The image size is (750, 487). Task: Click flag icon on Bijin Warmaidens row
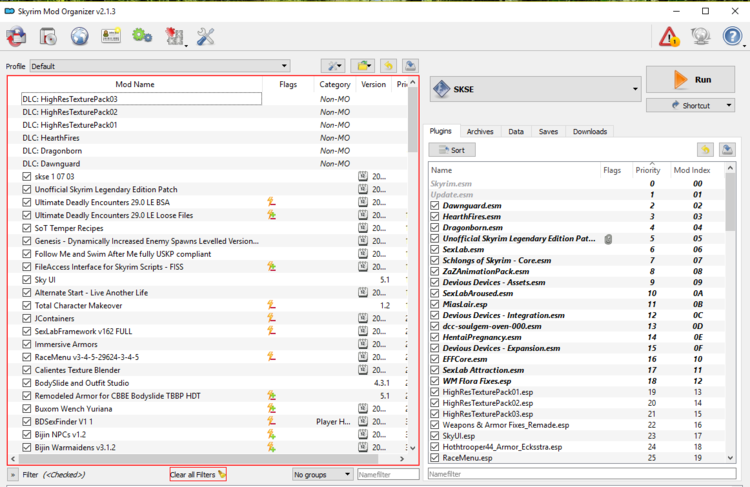[x=271, y=447]
